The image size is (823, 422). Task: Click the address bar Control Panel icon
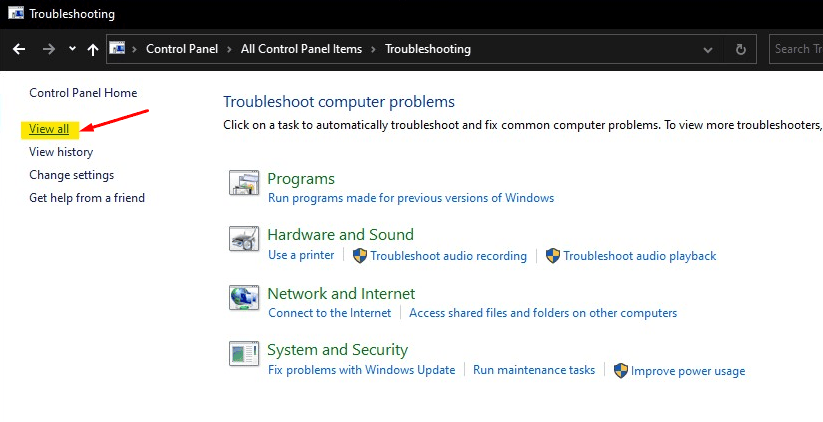point(117,48)
